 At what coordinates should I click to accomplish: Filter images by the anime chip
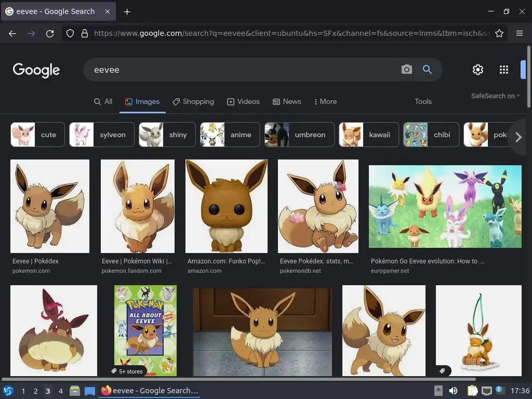(230, 135)
